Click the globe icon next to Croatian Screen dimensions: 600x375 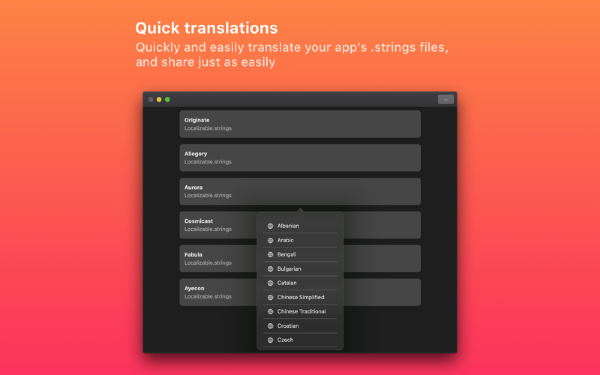(x=270, y=326)
